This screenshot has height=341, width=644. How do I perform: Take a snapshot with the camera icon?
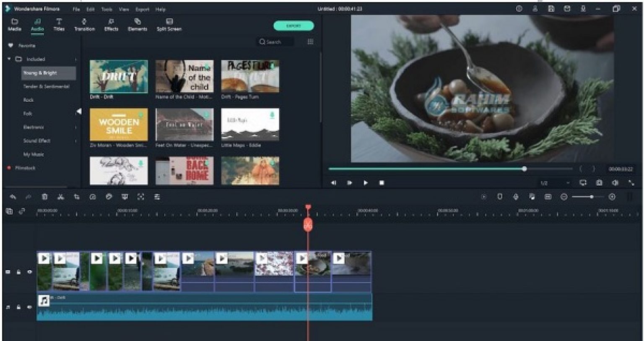pos(599,183)
